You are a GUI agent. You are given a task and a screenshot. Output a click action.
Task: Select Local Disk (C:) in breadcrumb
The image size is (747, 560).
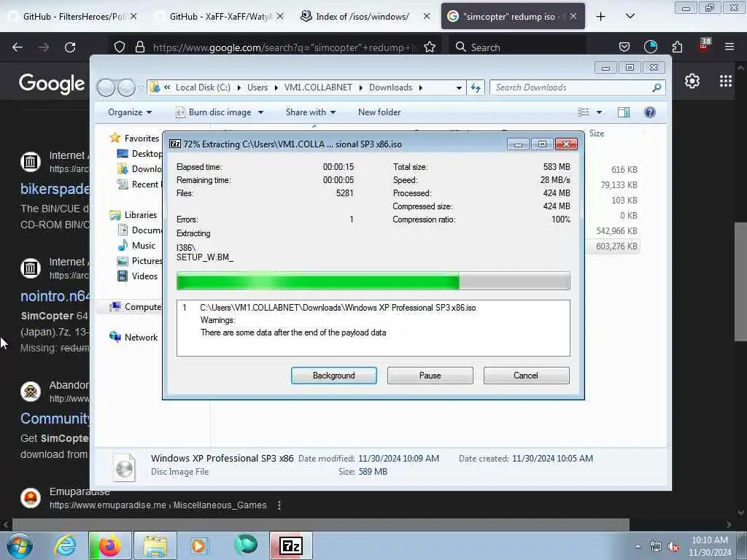[203, 87]
